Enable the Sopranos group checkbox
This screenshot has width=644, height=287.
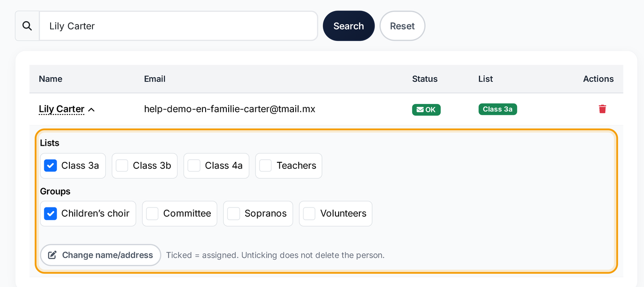(234, 213)
